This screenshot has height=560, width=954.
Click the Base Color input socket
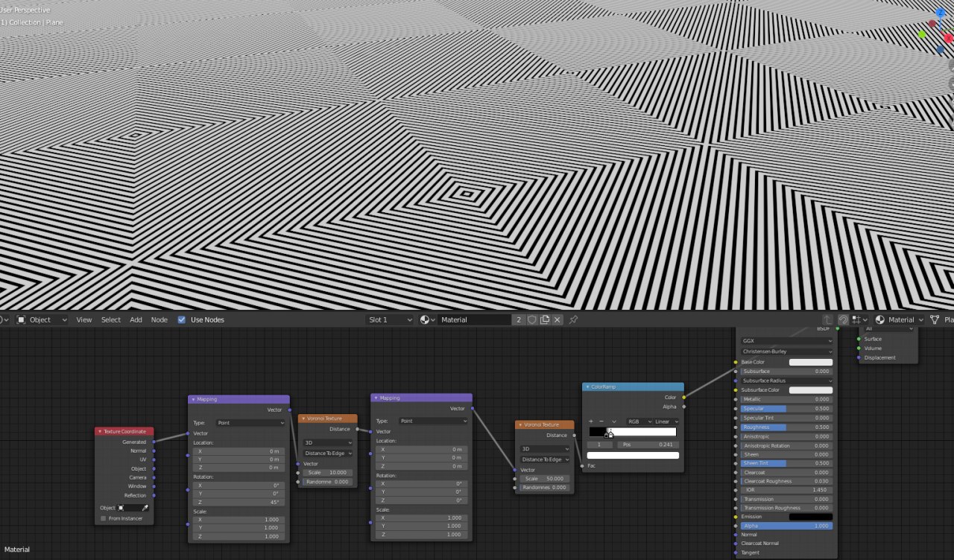pyautogui.click(x=736, y=362)
